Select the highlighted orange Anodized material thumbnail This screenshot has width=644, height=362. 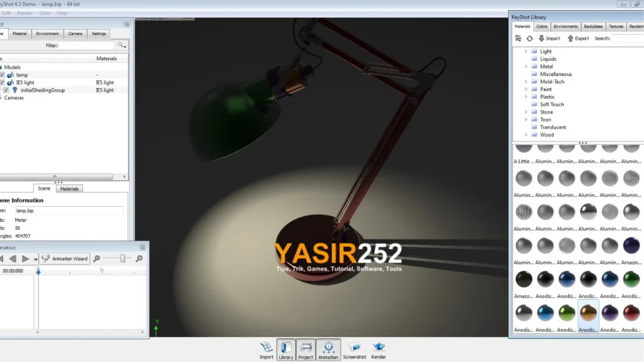click(x=588, y=313)
